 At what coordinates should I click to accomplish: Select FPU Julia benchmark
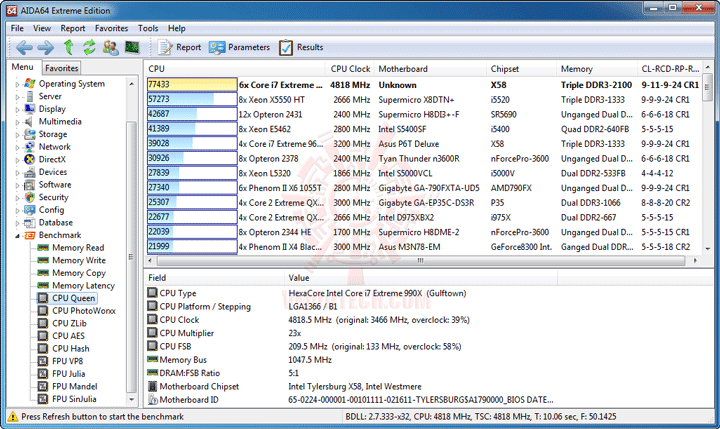(x=68, y=374)
